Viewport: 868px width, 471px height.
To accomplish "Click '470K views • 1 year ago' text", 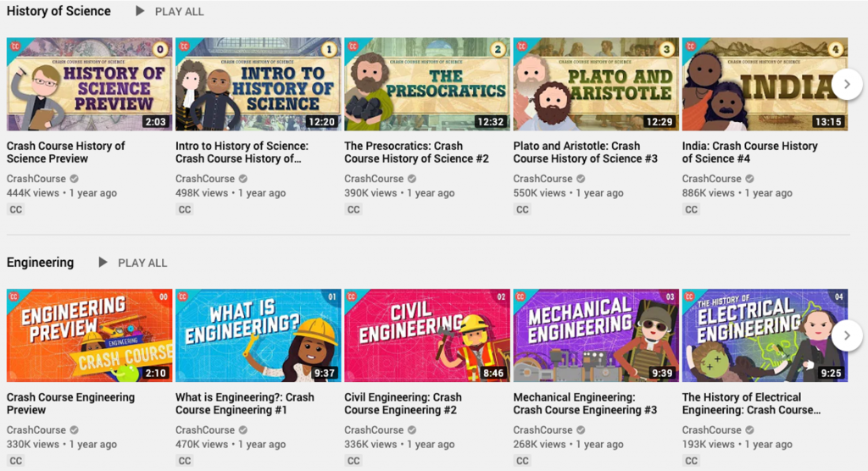I will 231,445.
